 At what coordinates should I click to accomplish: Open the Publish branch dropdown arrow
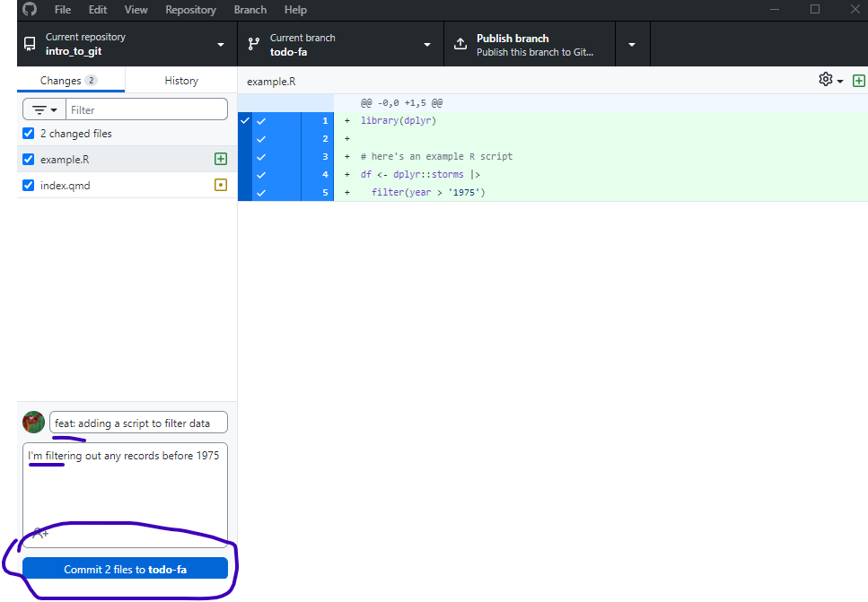pyautogui.click(x=632, y=43)
